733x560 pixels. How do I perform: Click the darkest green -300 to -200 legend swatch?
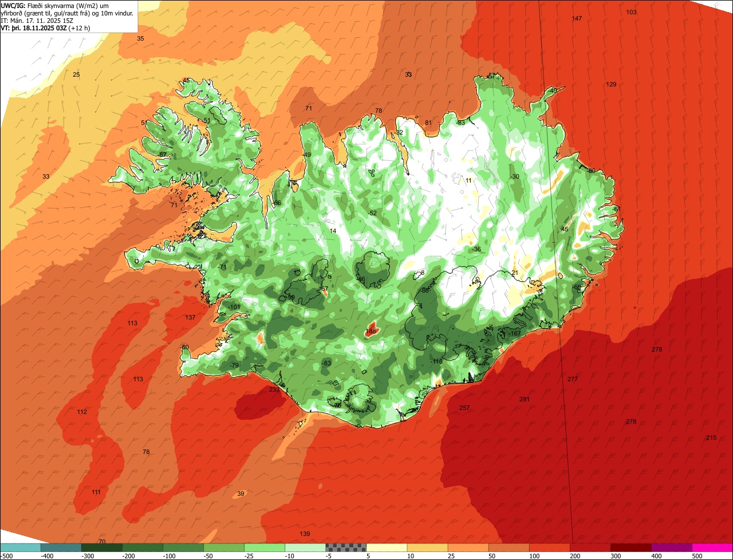coord(102,547)
